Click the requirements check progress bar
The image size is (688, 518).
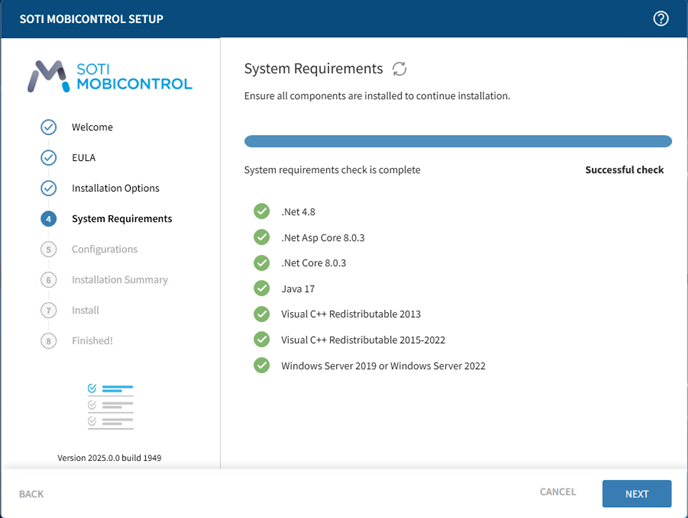click(x=458, y=141)
